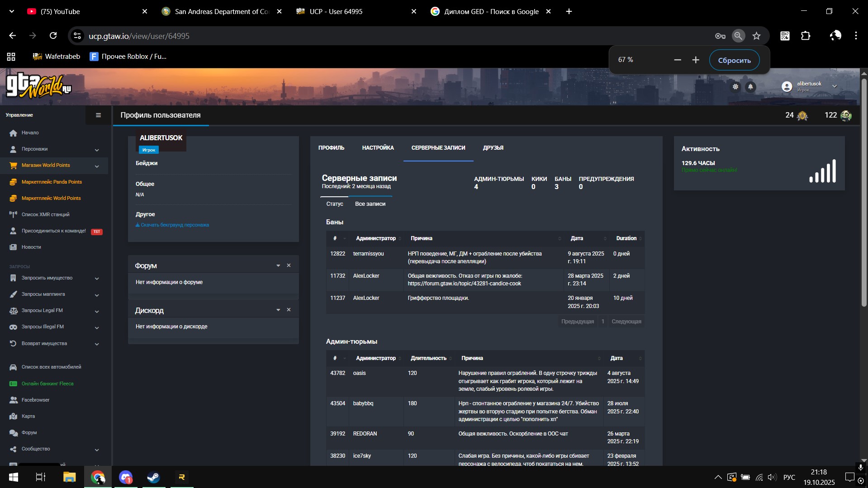Select the Все записи tab

(x=370, y=204)
